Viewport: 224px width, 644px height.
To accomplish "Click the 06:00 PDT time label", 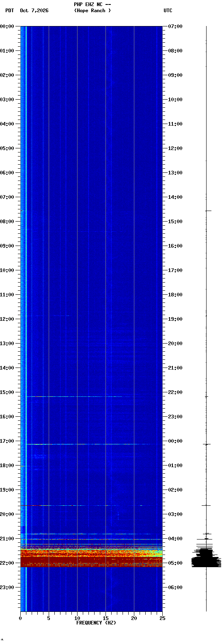I will 7,173.
